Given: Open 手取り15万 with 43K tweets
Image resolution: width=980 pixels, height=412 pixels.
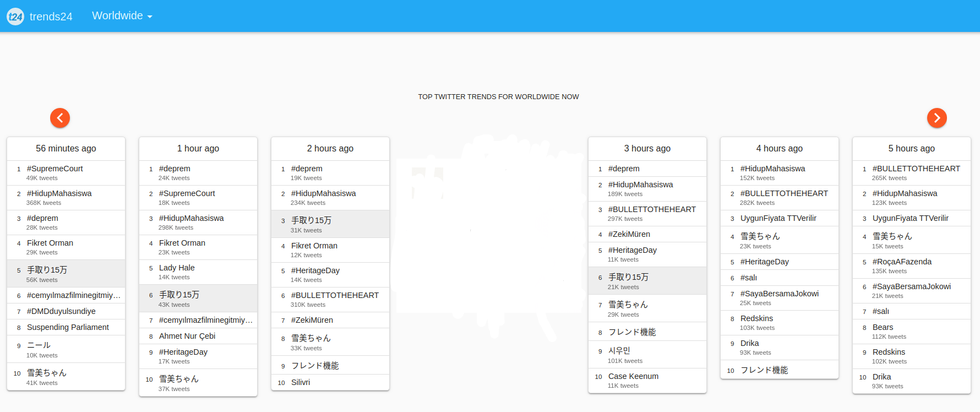Looking at the screenshot, I should (x=179, y=295).
